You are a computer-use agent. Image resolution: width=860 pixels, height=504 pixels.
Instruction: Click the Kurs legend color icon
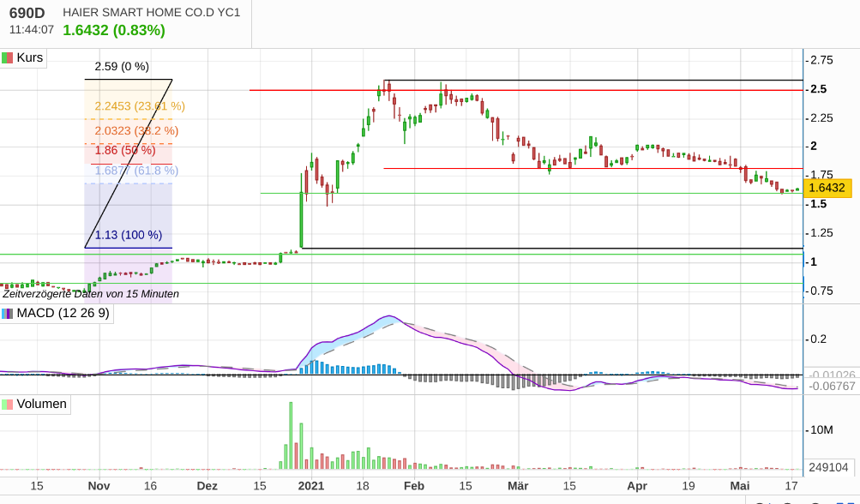[x=8, y=58]
